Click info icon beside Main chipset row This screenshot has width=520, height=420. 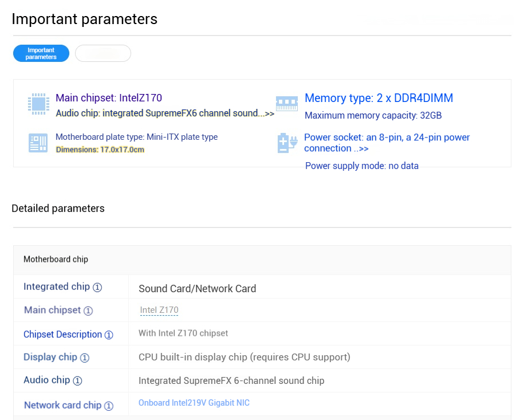pos(88,311)
